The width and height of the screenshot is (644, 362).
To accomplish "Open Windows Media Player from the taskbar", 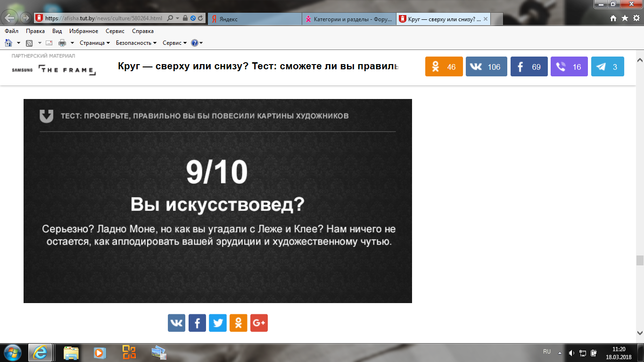I will point(99,352).
